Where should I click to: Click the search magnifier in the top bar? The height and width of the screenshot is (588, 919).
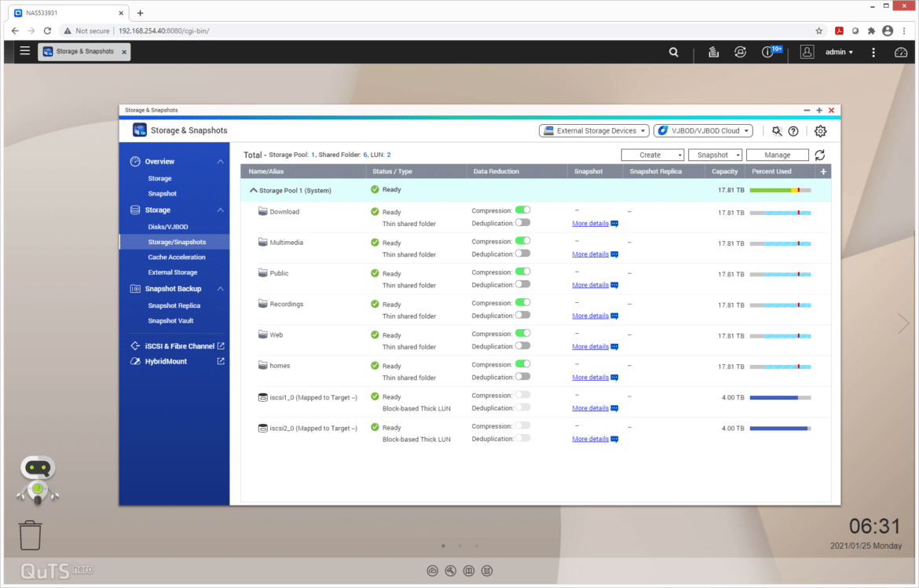coord(673,52)
